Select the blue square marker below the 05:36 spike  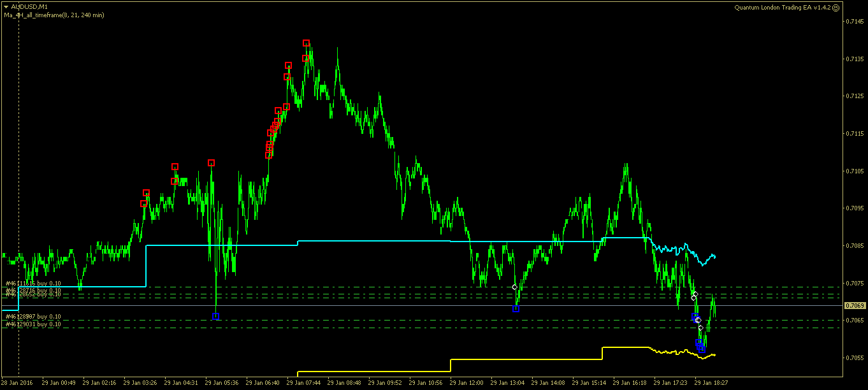pos(215,316)
